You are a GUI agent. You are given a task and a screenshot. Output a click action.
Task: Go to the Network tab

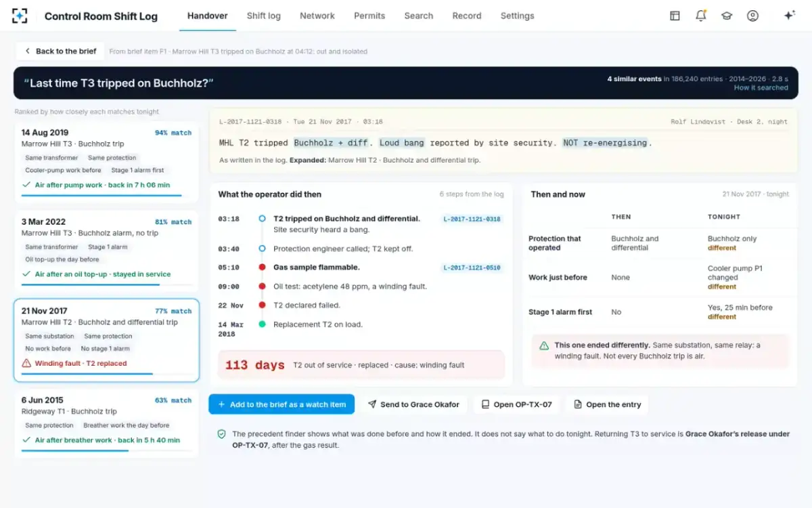tap(317, 16)
